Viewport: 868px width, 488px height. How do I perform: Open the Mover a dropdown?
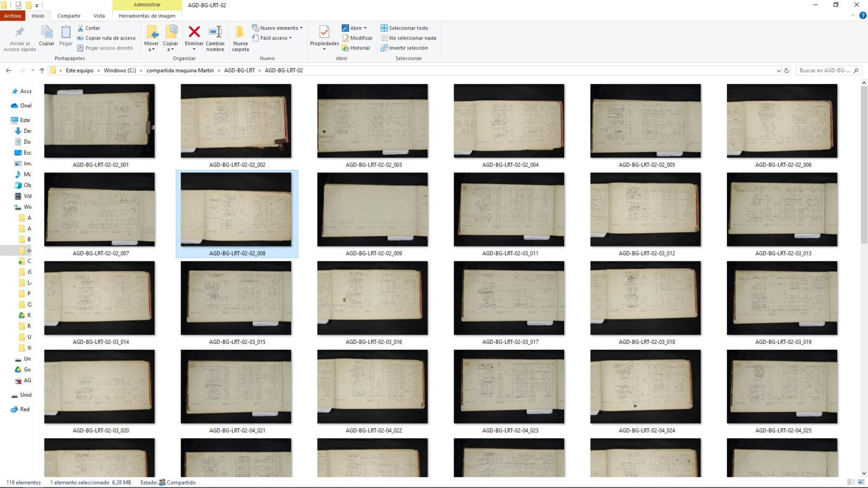151,47
